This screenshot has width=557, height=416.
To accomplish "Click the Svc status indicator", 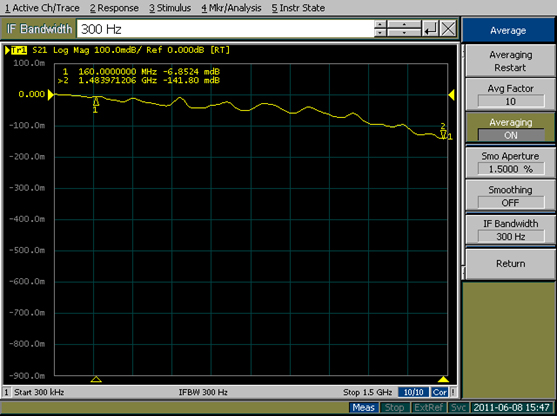I will point(458,407).
